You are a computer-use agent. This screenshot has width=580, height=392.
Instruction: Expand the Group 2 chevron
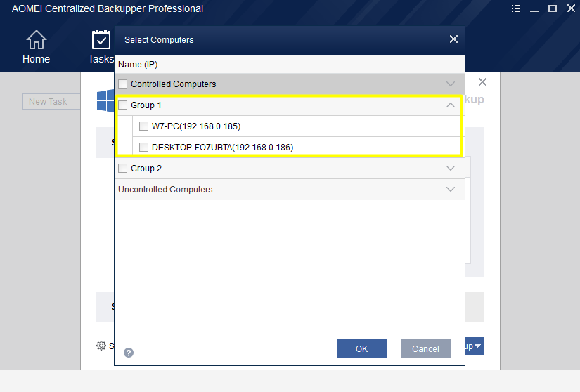450,168
